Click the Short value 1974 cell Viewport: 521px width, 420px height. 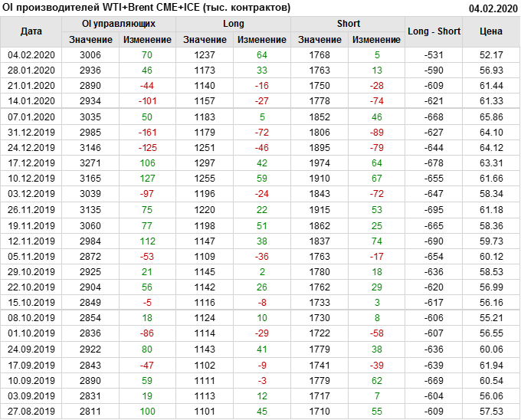[319, 162]
